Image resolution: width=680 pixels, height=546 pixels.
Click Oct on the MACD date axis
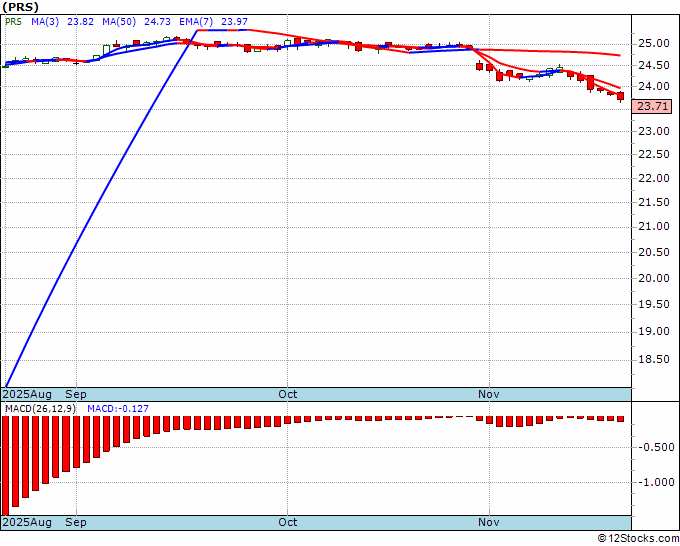tap(288, 523)
